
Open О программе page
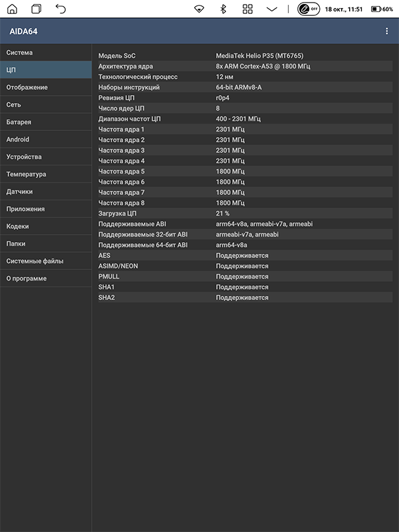point(27,278)
